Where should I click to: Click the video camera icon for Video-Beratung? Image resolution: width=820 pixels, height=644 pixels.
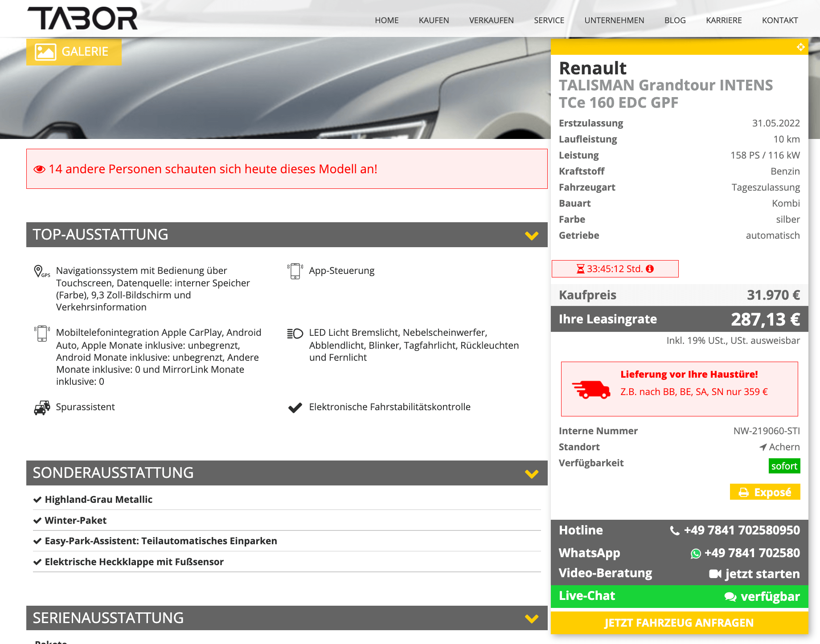coord(715,574)
